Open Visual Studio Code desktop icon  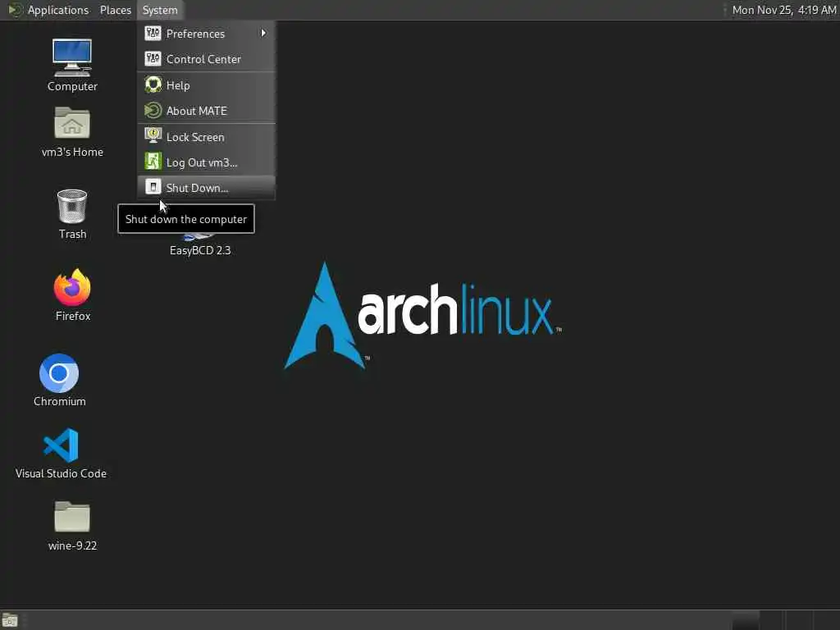pos(61,445)
